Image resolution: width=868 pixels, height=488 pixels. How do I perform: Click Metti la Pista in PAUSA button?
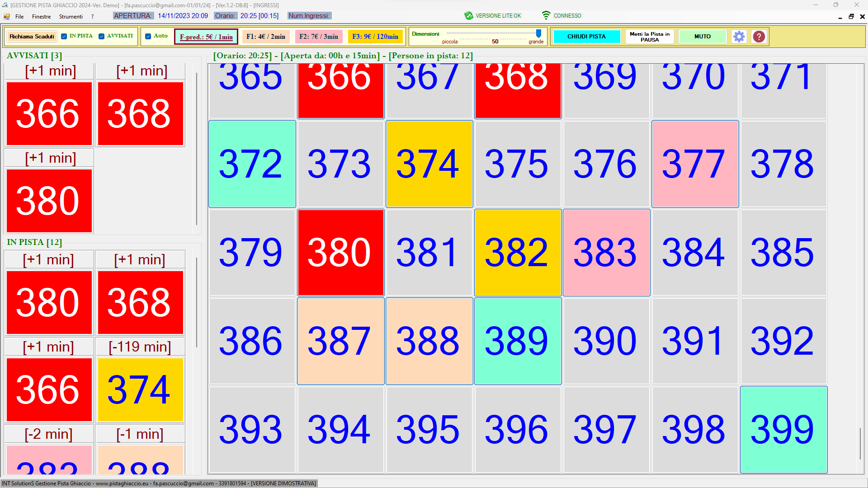[649, 37]
